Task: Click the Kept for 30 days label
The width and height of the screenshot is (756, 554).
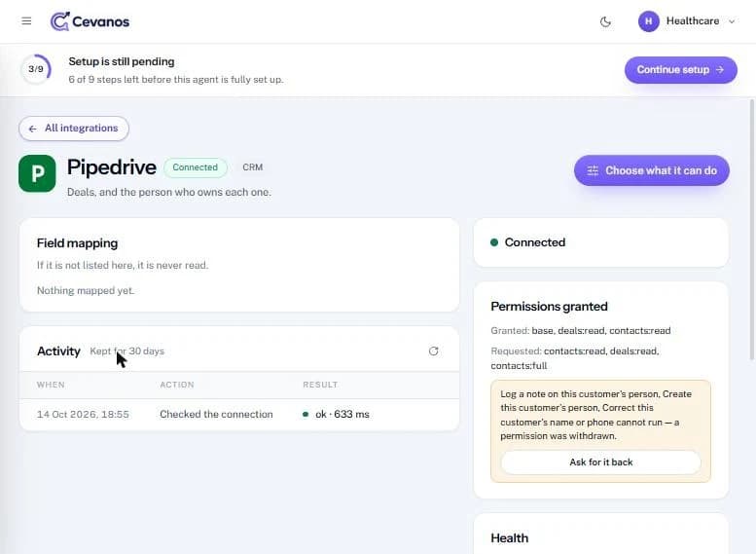Action: click(126, 351)
